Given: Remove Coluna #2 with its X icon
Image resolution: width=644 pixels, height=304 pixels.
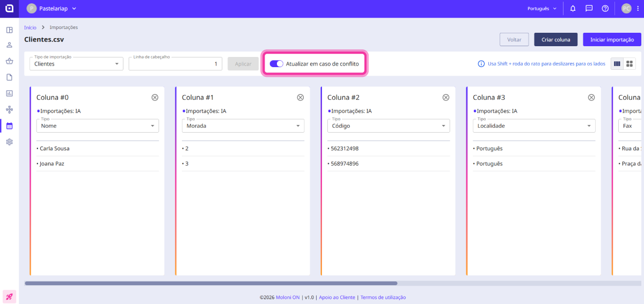Looking at the screenshot, I should (445, 97).
